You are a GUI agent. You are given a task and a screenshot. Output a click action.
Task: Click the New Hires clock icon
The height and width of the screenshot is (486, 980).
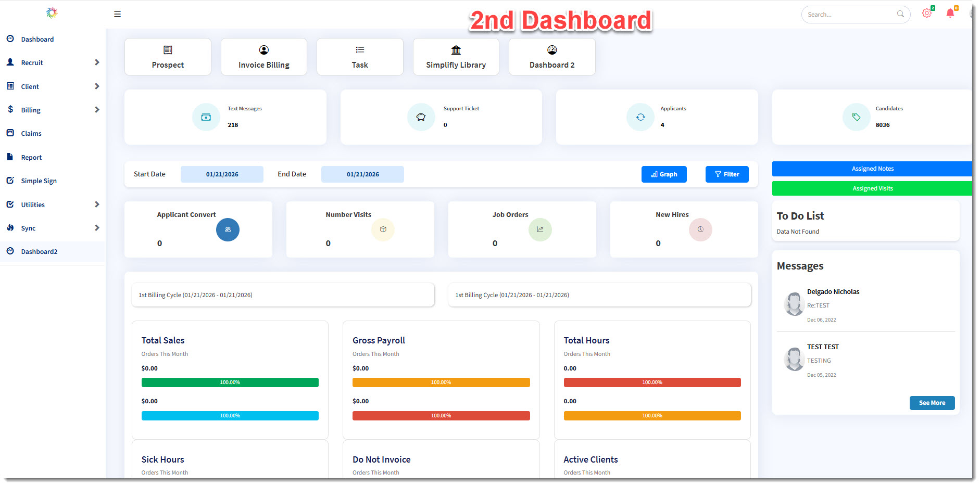[x=700, y=229]
